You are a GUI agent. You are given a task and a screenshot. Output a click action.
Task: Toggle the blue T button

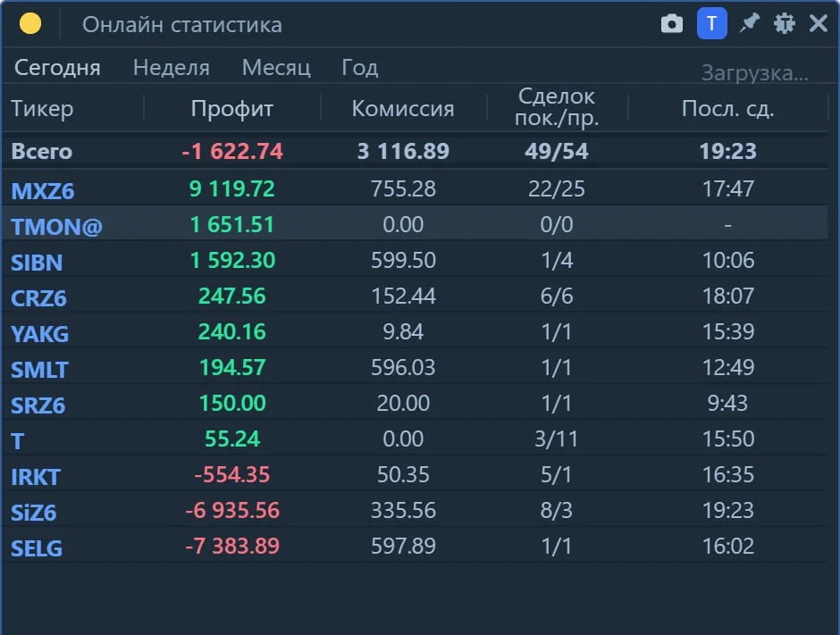pos(711,23)
